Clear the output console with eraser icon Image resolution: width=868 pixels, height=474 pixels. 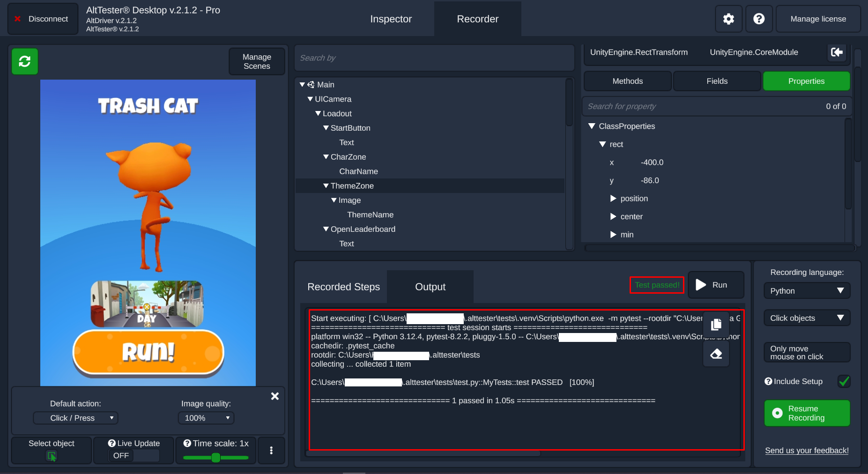(715, 355)
